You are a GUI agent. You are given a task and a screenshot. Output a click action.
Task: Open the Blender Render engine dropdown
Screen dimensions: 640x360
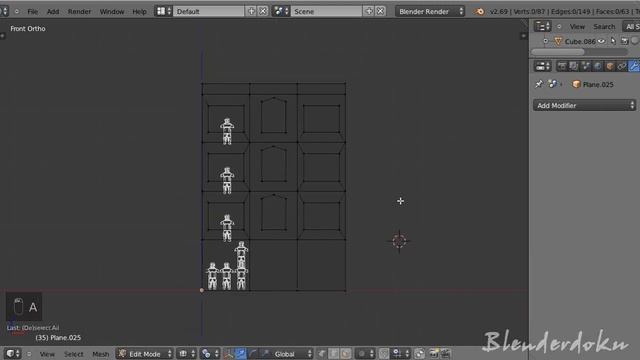(x=430, y=11)
